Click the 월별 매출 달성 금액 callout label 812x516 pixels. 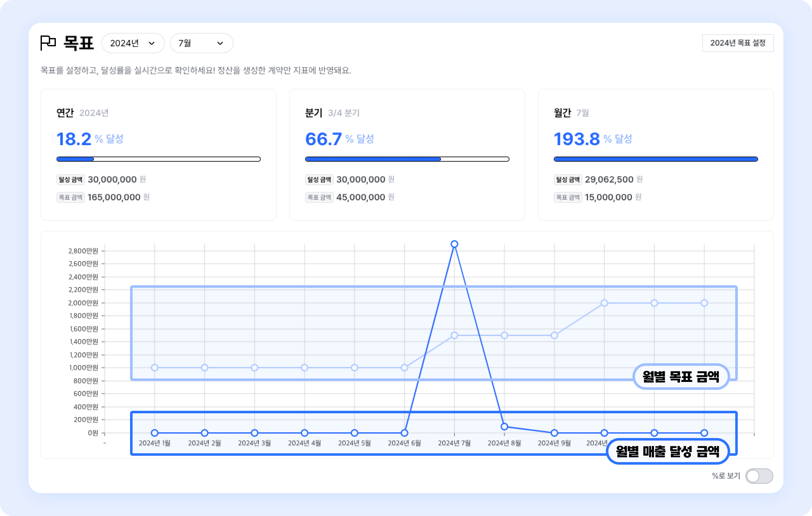click(x=667, y=451)
